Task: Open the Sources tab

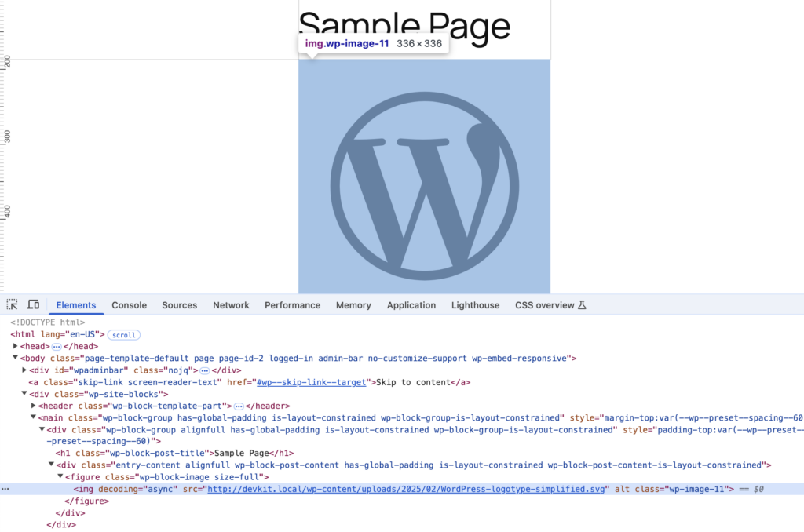Action: pyautogui.click(x=180, y=305)
